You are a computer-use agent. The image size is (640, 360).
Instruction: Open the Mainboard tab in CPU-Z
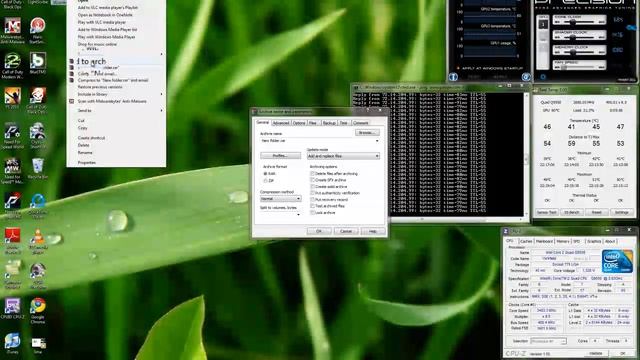pyautogui.click(x=544, y=241)
